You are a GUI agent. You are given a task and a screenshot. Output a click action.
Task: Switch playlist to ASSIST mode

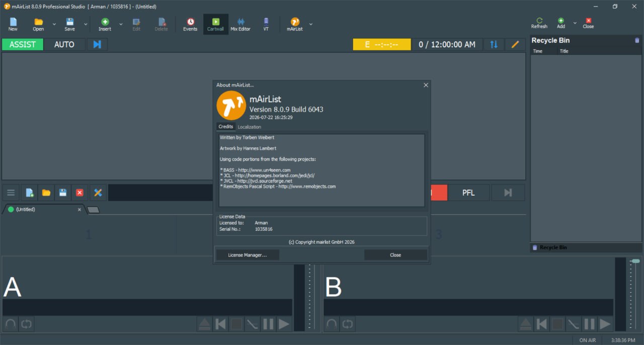[x=23, y=44]
